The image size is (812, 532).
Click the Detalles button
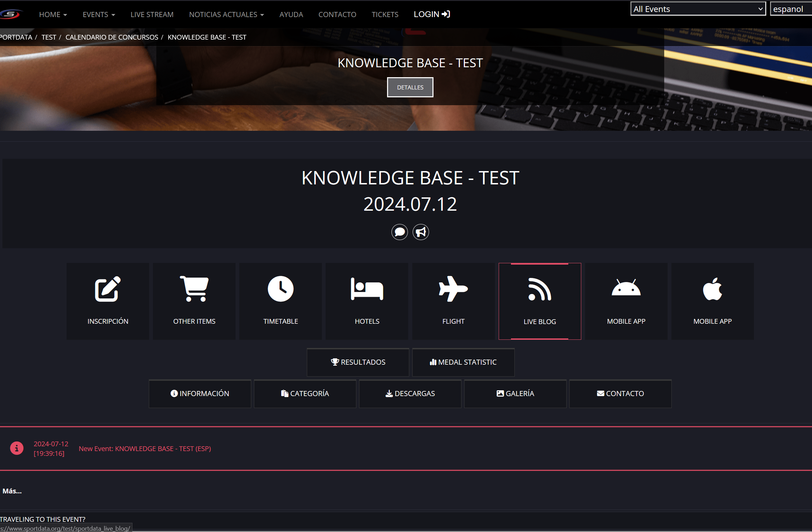point(410,87)
